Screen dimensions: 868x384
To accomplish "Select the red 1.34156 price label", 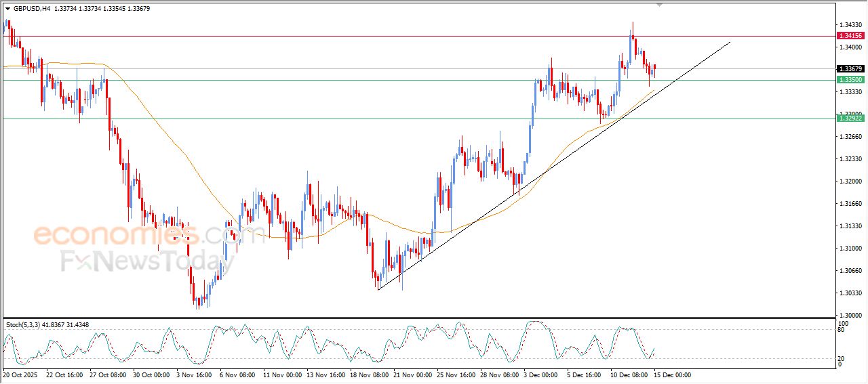I will 850,36.
